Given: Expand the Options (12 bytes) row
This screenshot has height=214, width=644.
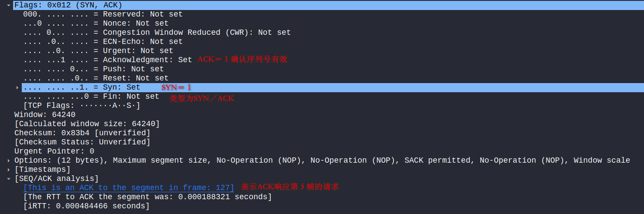Looking at the screenshot, I should 9,160.
